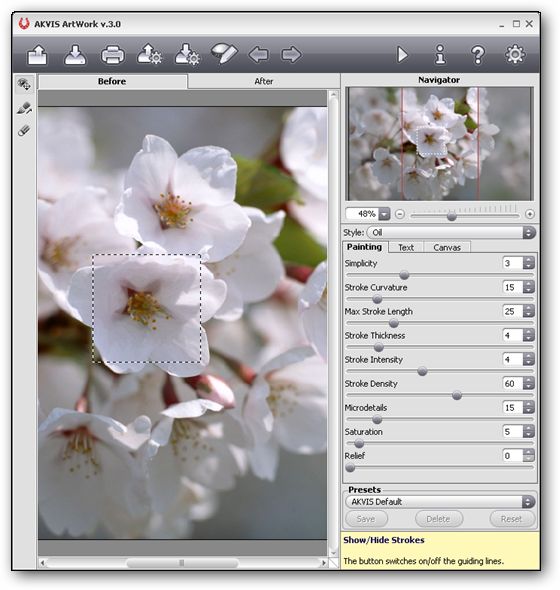The width and height of the screenshot is (560, 590).
Task: Open the Preferences gear icon
Action: click(515, 55)
